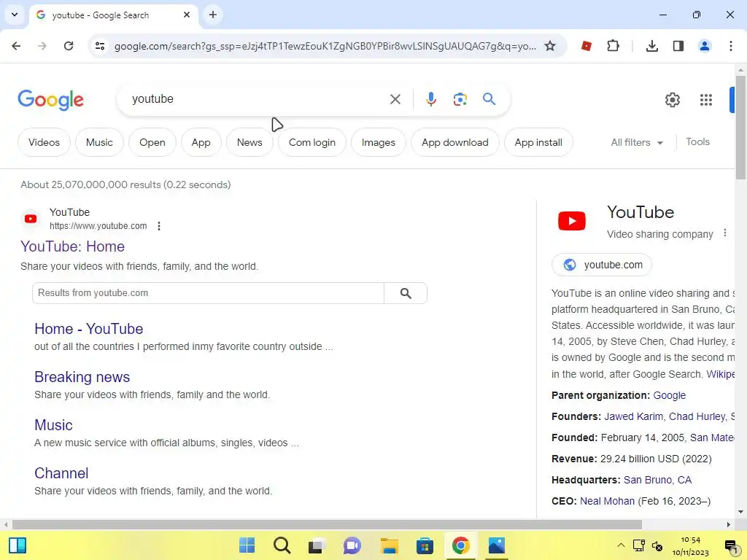
Task: Expand the All filters dropdown
Action: point(636,142)
